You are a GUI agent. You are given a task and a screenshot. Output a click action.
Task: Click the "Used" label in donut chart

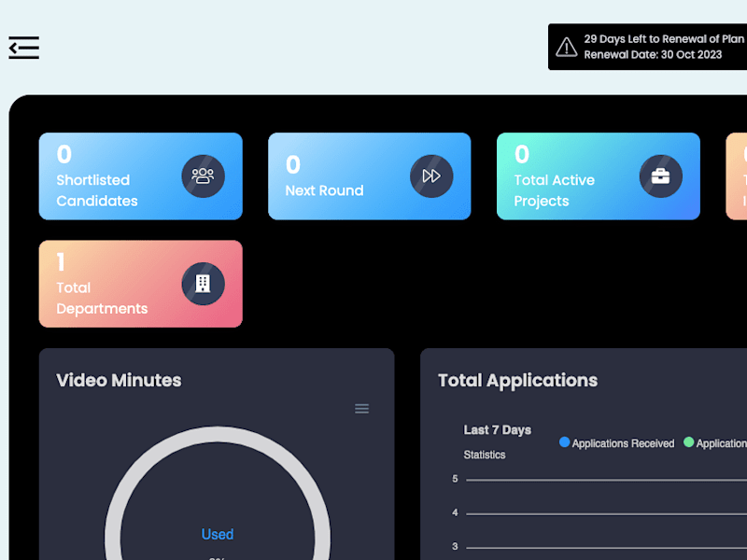[x=218, y=534]
